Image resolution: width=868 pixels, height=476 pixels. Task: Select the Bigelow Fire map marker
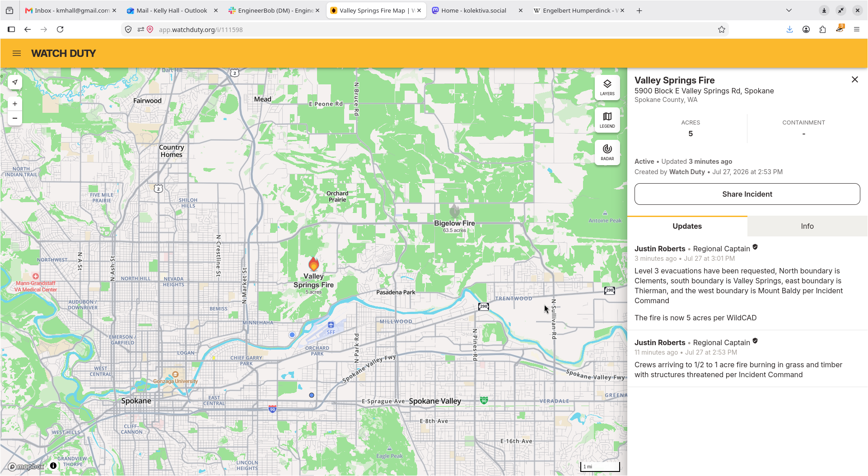pyautogui.click(x=455, y=211)
